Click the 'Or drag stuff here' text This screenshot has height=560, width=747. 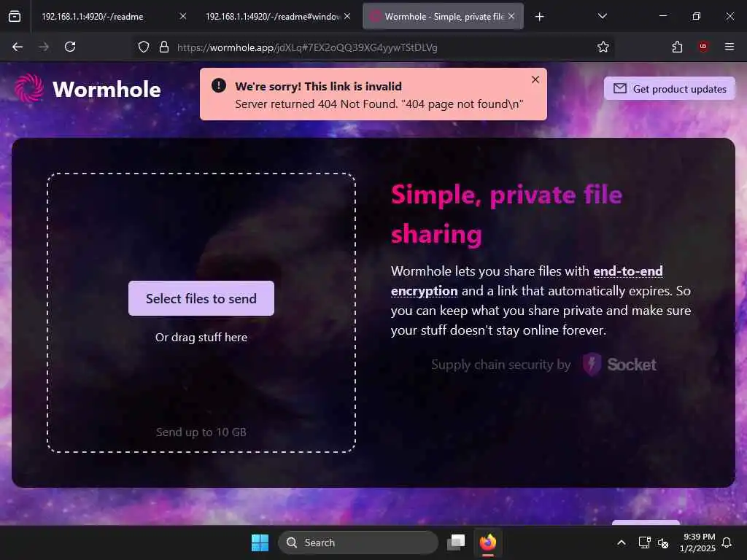201,337
